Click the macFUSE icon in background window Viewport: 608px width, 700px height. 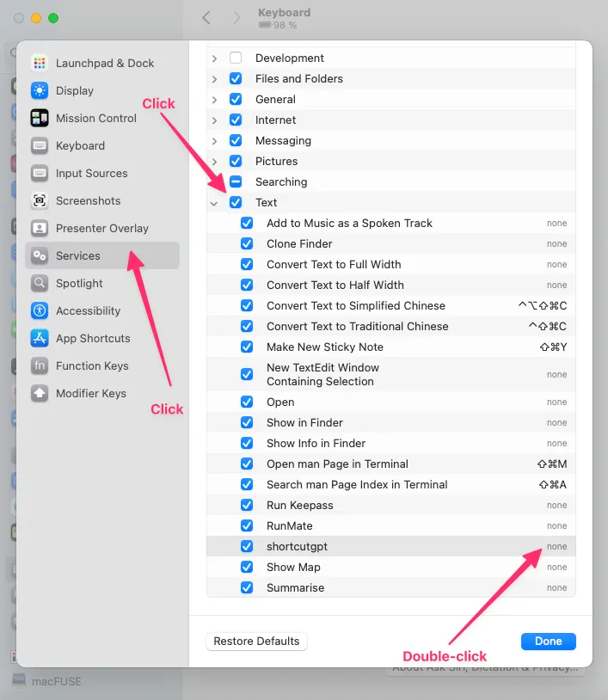coord(19,681)
